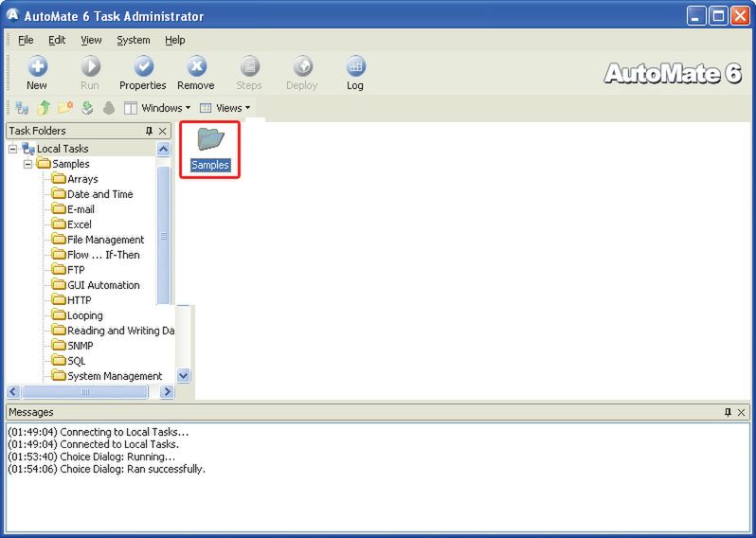This screenshot has width=756, height=538.
Task: Open the View menu
Action: pos(91,40)
